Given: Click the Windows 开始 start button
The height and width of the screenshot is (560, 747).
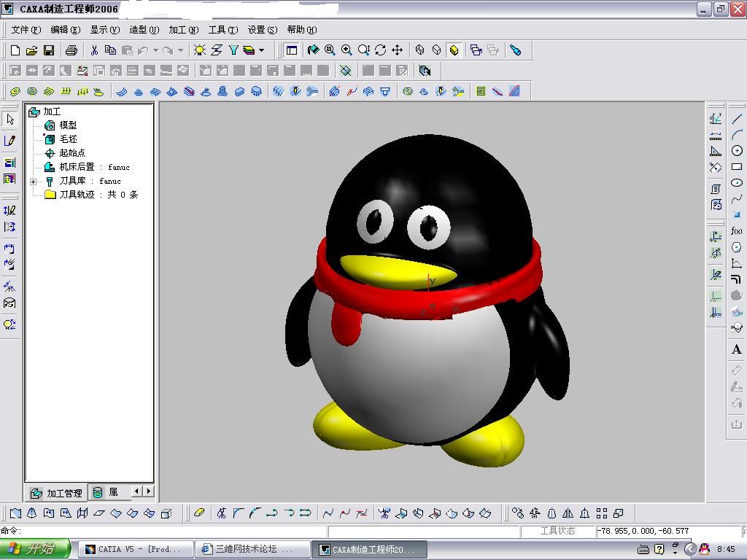Looking at the screenshot, I should tap(35, 549).
